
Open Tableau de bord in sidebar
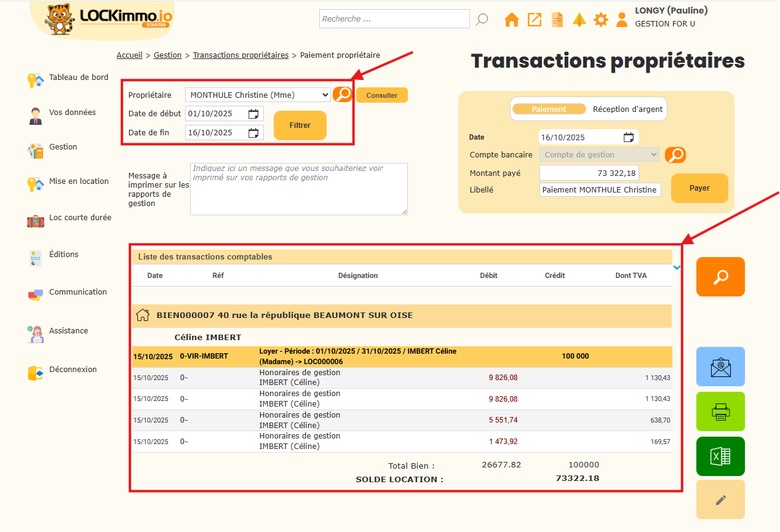[78, 77]
